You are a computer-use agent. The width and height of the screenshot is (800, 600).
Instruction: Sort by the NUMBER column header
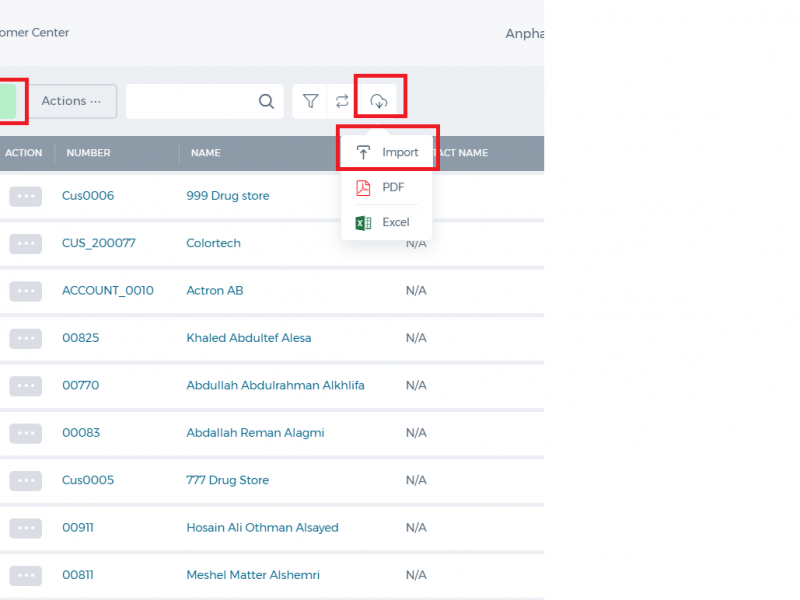88,153
